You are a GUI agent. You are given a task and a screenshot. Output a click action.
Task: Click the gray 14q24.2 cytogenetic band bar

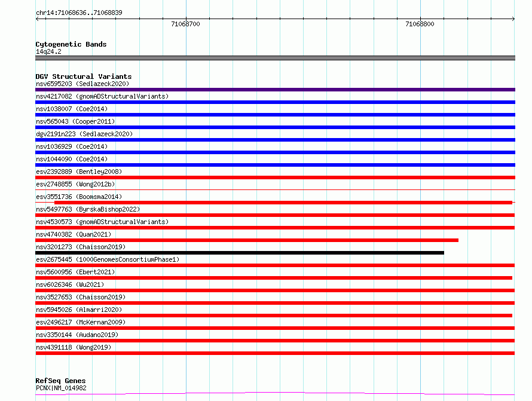(x=275, y=58)
